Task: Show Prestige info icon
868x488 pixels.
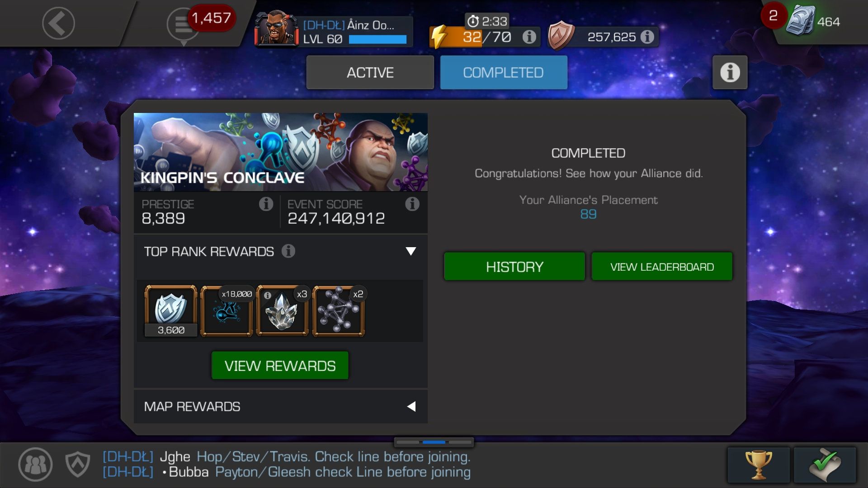Action: pyautogui.click(x=266, y=204)
